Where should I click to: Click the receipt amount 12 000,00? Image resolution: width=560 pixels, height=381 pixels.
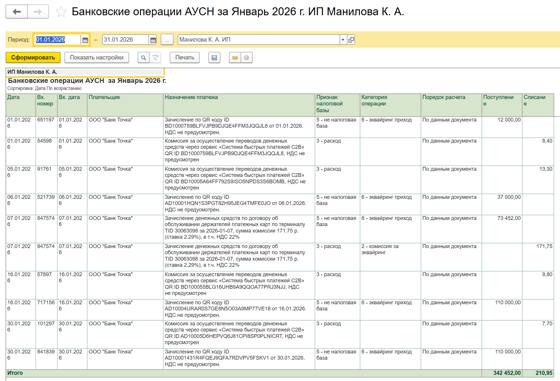pos(509,120)
